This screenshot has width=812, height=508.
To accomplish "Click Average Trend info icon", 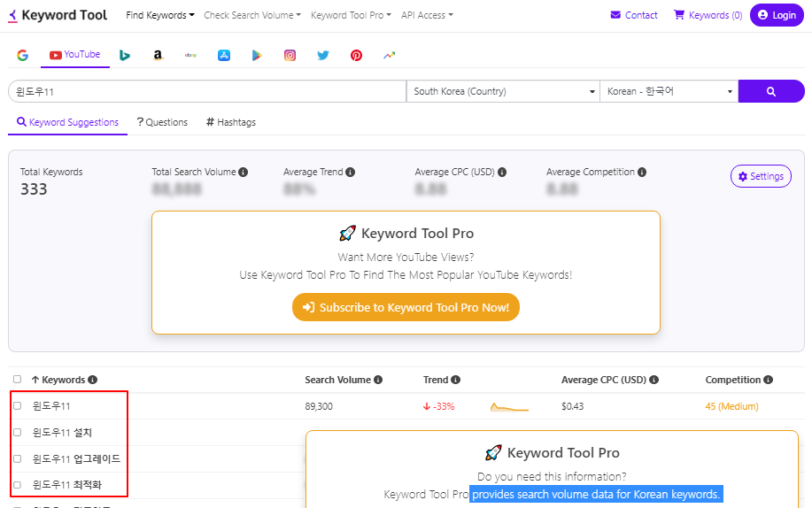I will 350,172.
